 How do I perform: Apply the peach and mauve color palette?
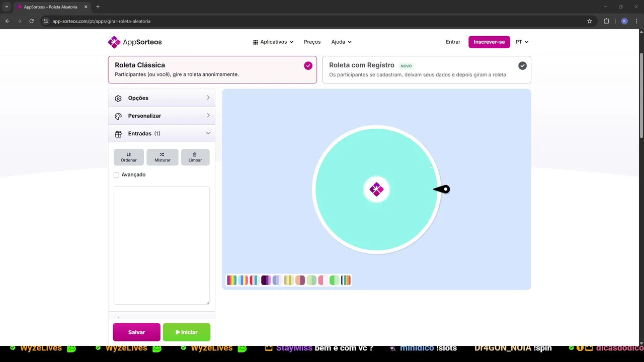[300, 281]
